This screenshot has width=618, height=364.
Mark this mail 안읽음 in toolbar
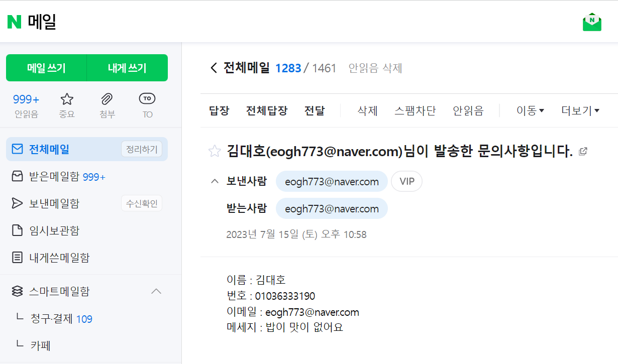tap(468, 111)
